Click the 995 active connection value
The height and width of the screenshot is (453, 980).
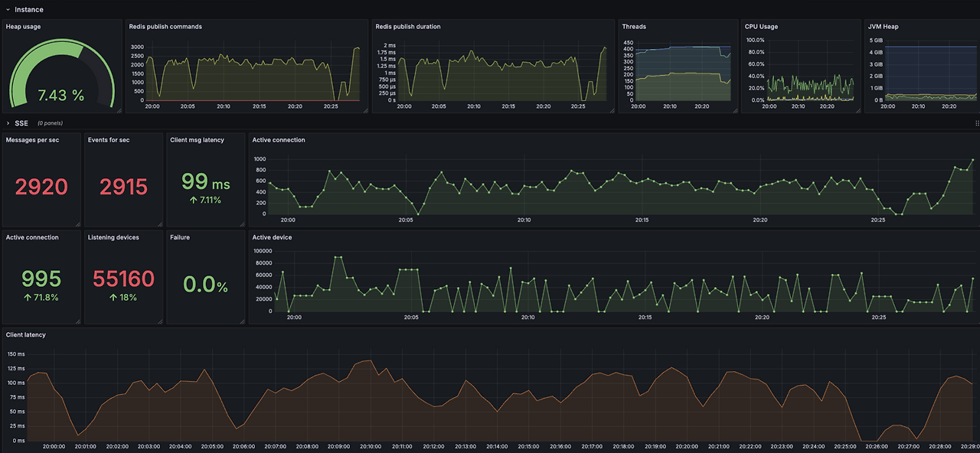pyautogui.click(x=41, y=279)
